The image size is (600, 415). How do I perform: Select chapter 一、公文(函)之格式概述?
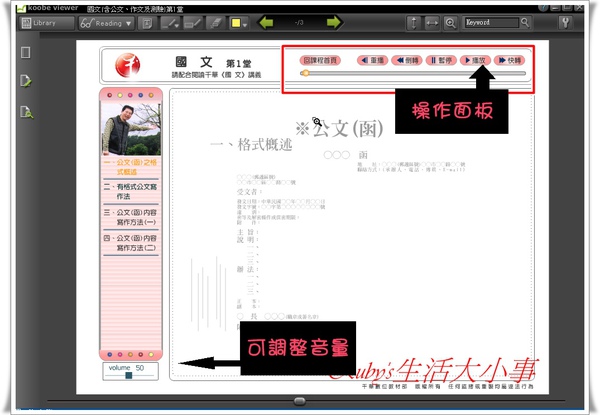(x=130, y=167)
